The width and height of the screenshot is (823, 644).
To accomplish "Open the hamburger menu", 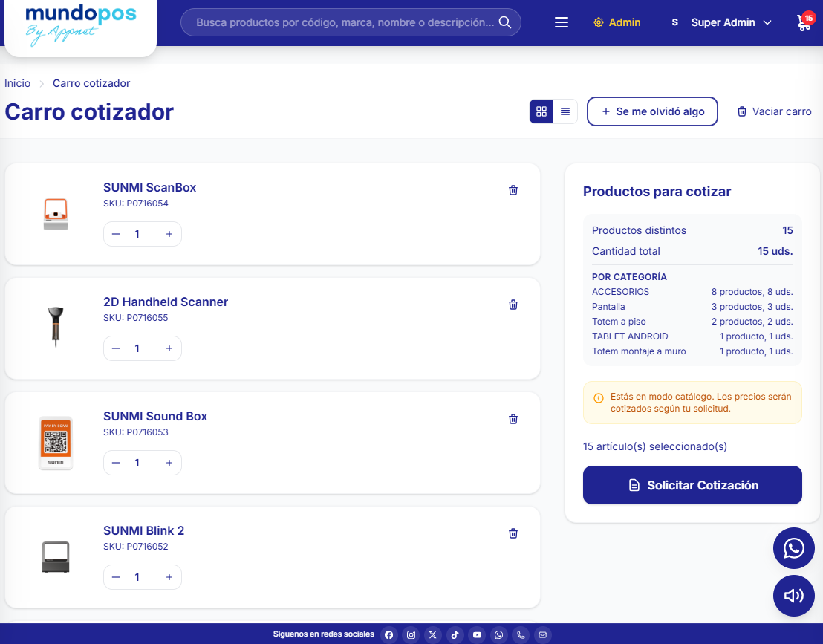I will click(x=561, y=22).
